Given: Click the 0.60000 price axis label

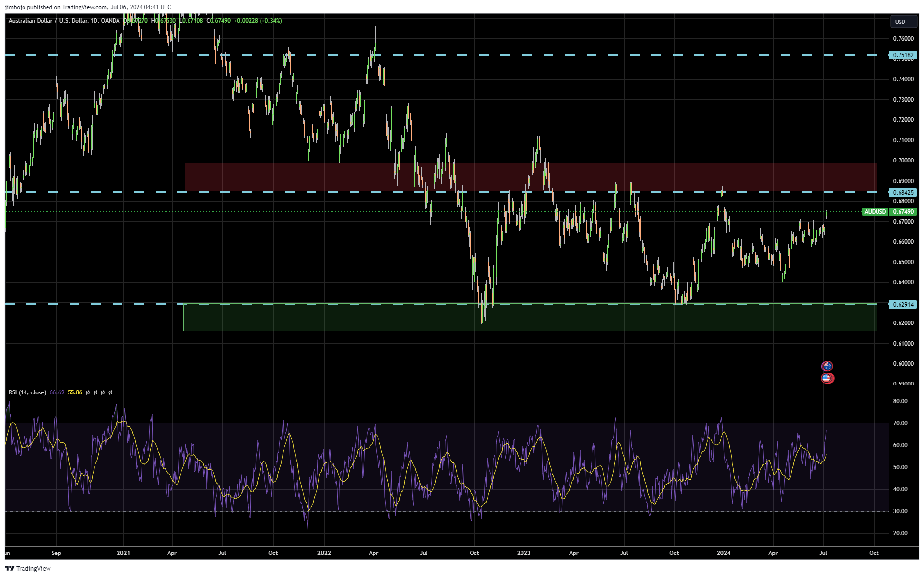Looking at the screenshot, I should (903, 364).
